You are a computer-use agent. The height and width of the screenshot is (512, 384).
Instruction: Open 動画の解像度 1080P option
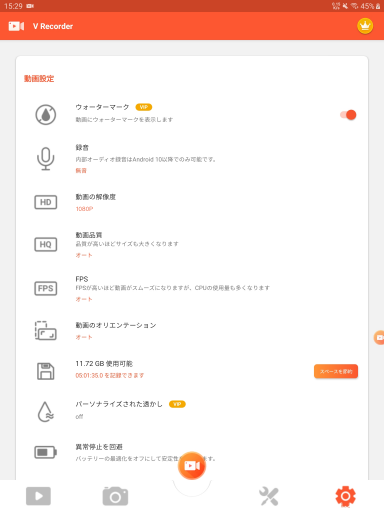[x=192, y=202]
